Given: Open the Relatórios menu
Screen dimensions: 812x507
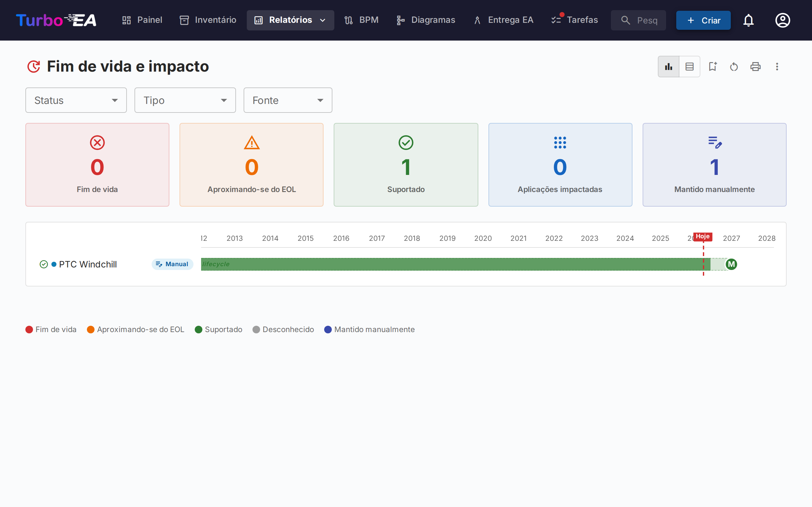Looking at the screenshot, I should (x=290, y=20).
